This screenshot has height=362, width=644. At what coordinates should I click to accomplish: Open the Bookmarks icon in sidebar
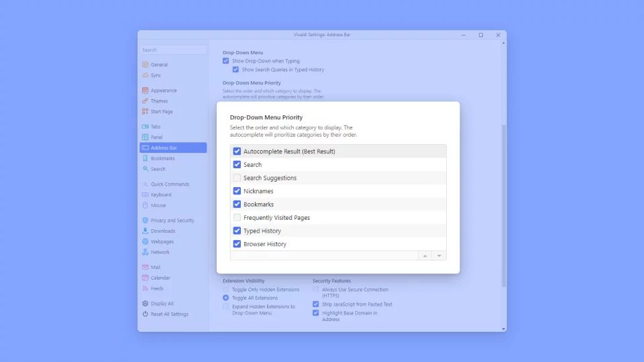[145, 158]
